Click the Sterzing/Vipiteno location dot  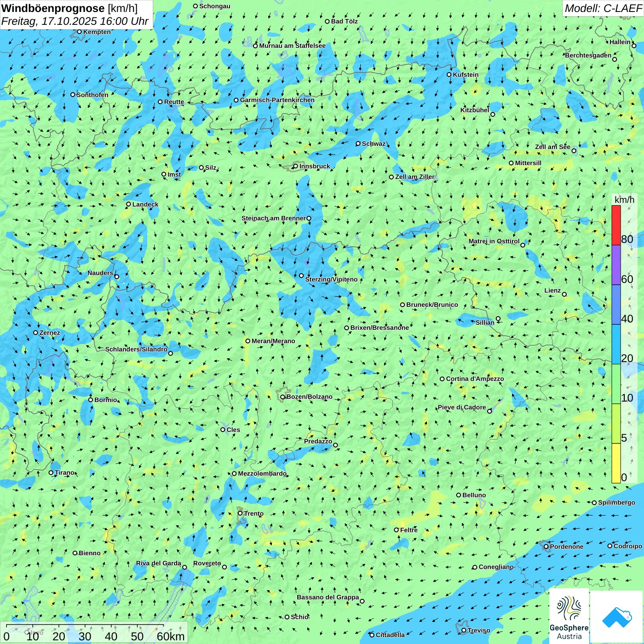pos(301,276)
